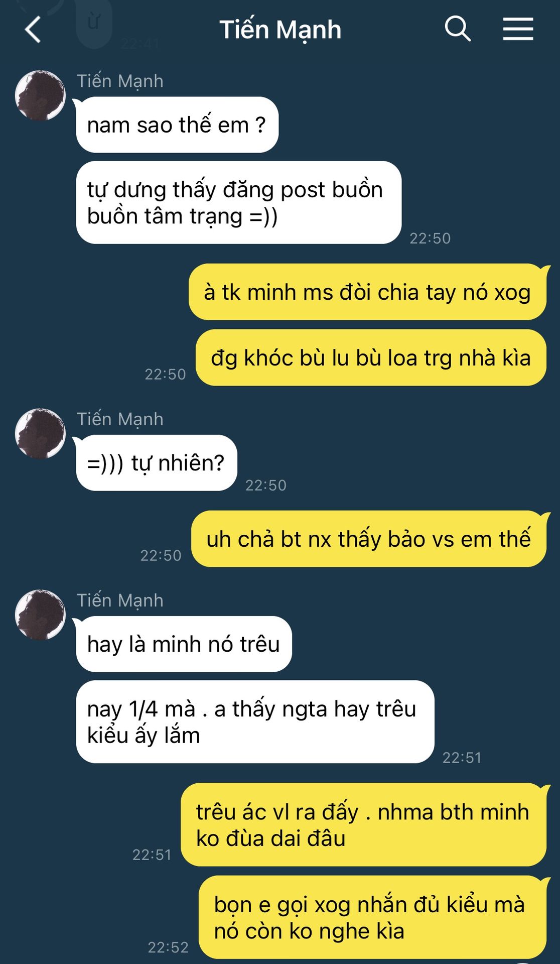The width and height of the screenshot is (560, 964).
Task: Select the '=))) tự nhiên?' message bubble
Action: coord(156,462)
